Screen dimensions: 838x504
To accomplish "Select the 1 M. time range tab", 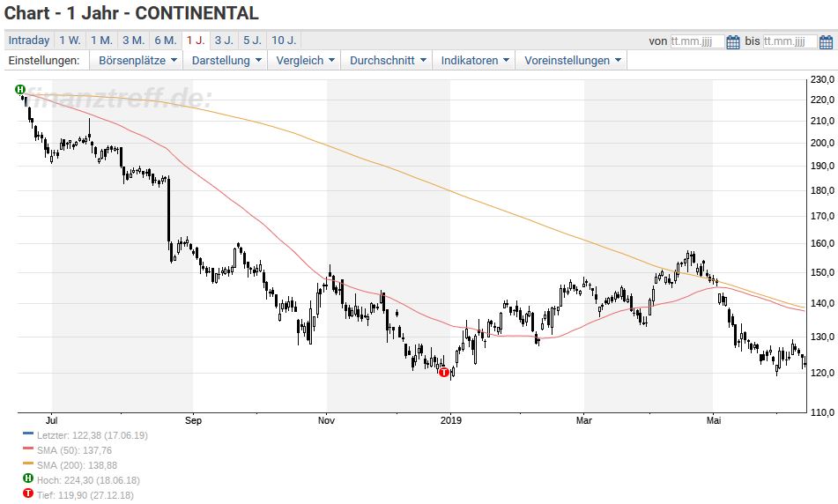I will [x=101, y=41].
